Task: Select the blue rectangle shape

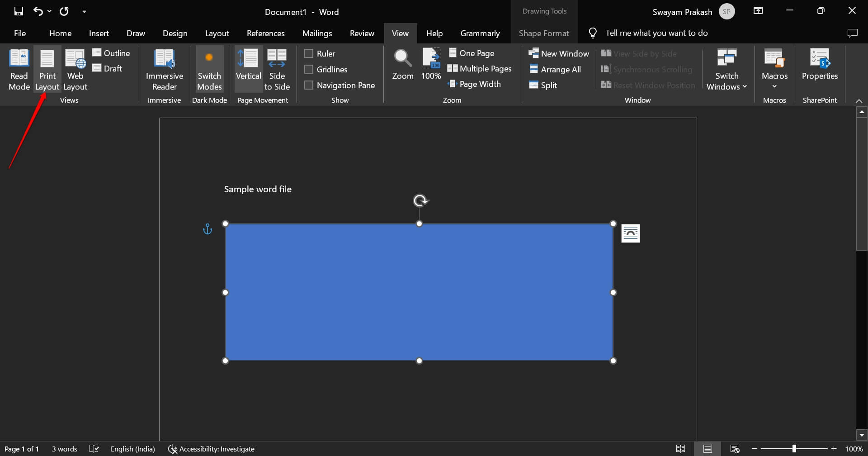Action: (419, 291)
